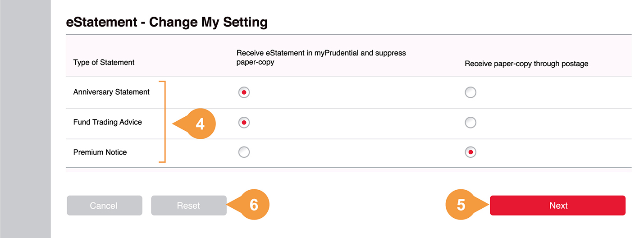Click the orange step 6 marker
This screenshot has height=238, width=644.
(254, 205)
